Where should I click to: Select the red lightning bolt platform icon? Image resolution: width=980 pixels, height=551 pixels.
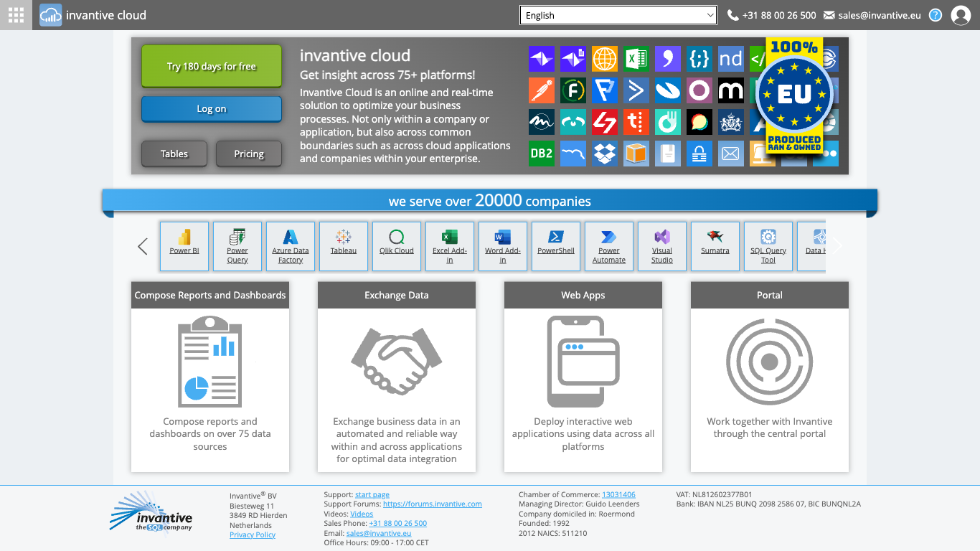pyautogui.click(x=605, y=122)
